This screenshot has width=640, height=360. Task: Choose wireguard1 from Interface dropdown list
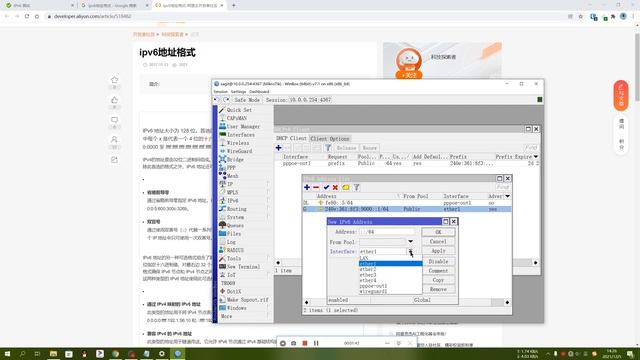pyautogui.click(x=390, y=291)
